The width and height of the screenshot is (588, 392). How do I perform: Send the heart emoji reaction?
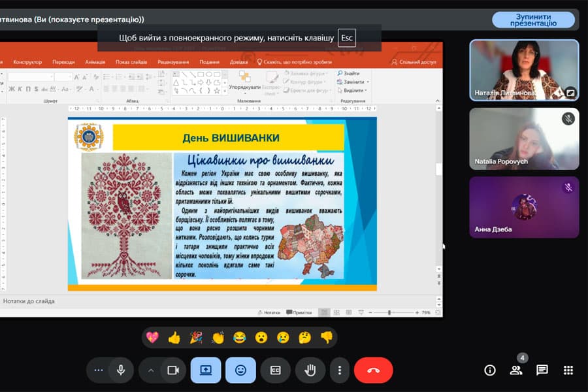pos(152,338)
